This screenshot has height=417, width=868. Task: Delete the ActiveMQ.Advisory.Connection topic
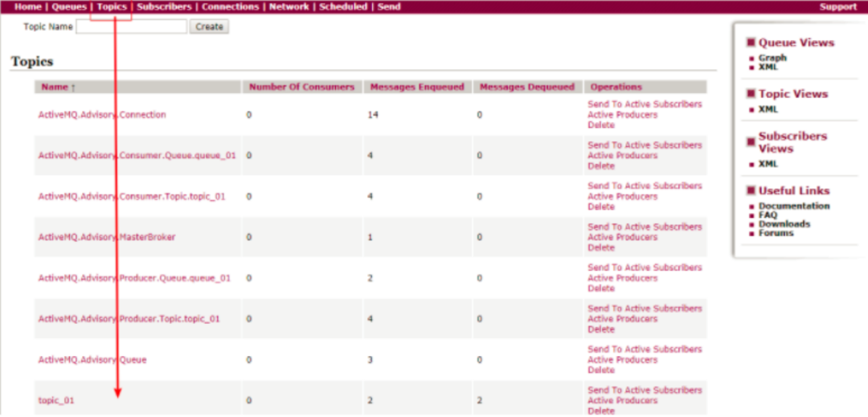[601, 125]
